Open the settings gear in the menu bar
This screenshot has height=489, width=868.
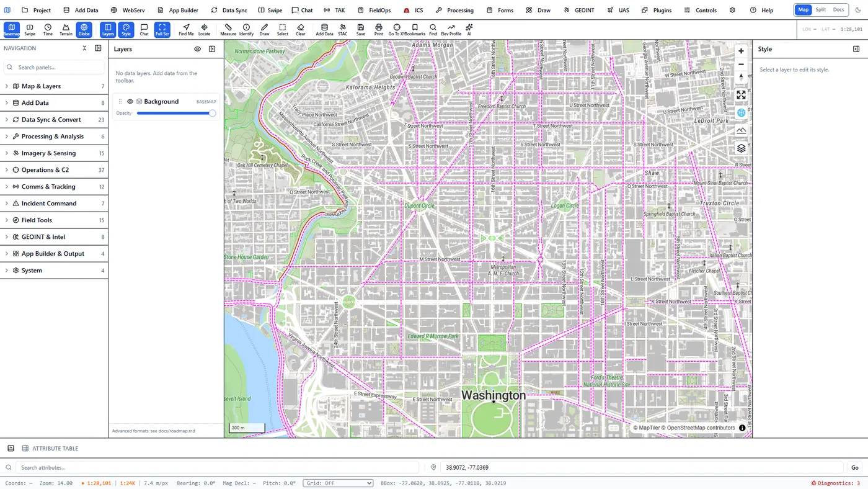[732, 10]
